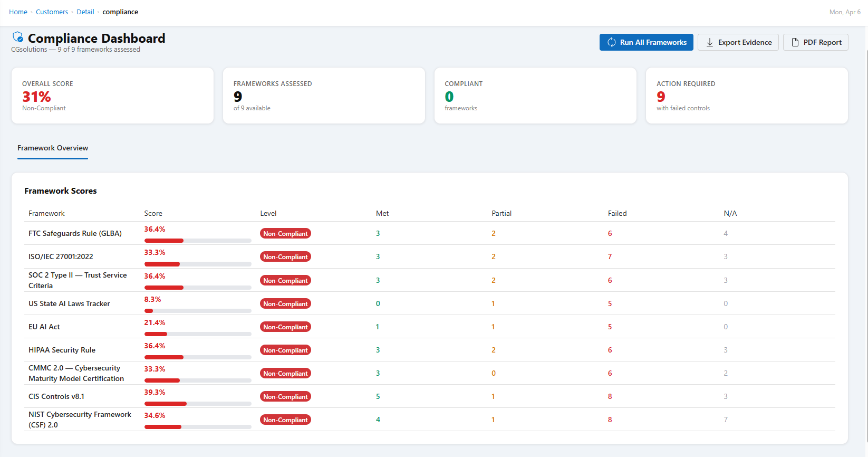The height and width of the screenshot is (457, 868).
Task: Click the Mon, Apr 6 date text
Action: pos(845,12)
